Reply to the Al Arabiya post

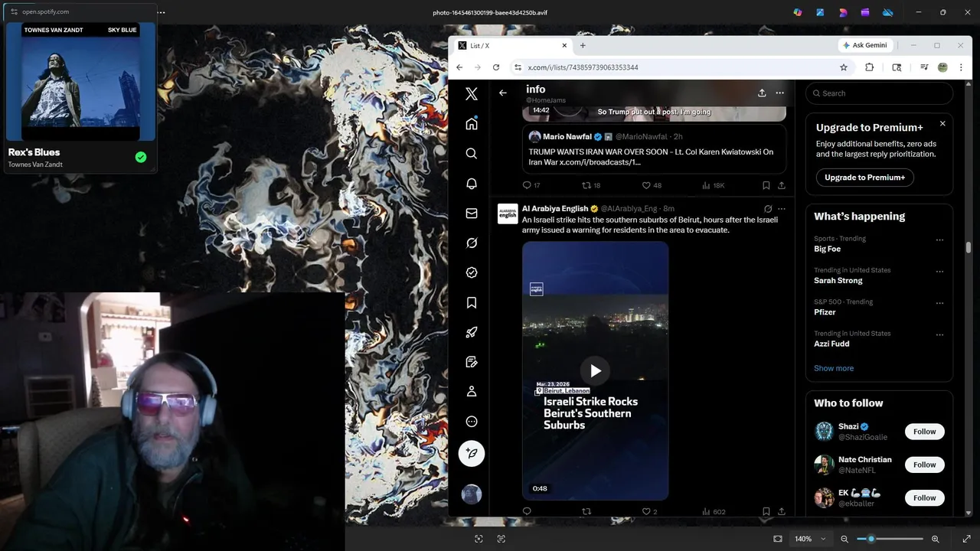coord(527,511)
